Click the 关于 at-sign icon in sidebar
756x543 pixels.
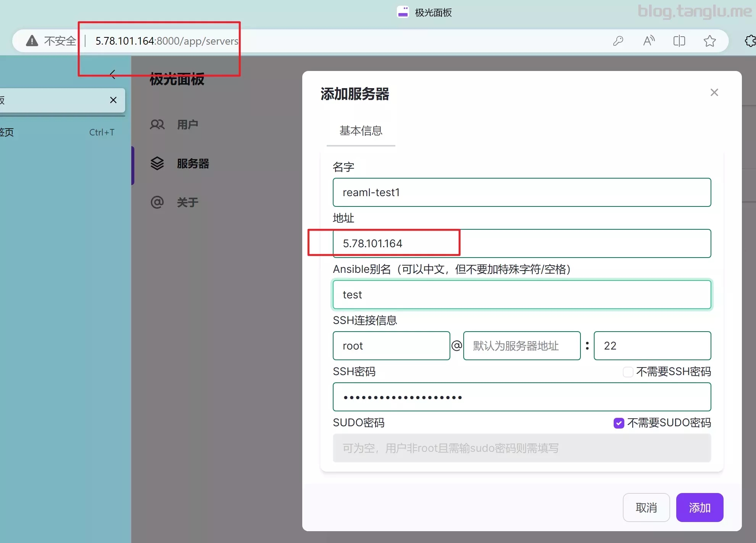(x=157, y=202)
